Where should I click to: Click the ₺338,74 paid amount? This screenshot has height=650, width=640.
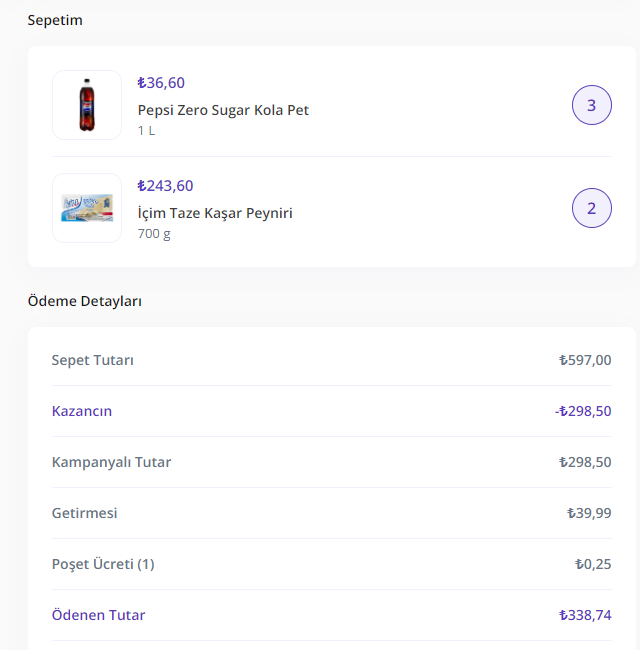coord(585,615)
